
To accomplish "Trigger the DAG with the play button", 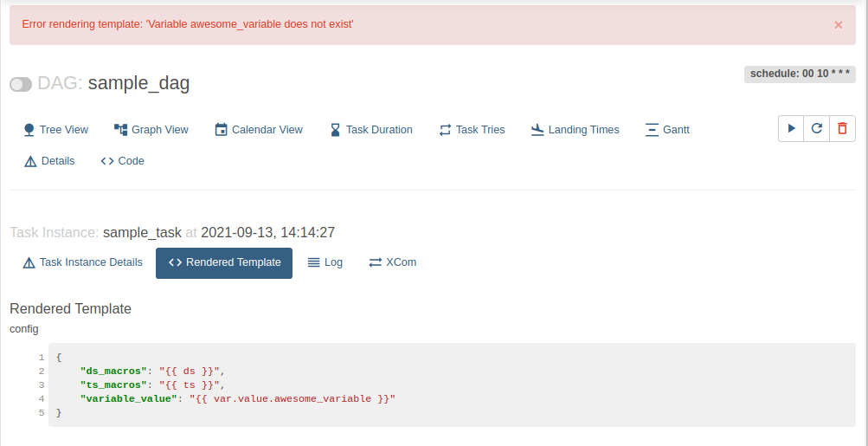I will (x=791, y=128).
